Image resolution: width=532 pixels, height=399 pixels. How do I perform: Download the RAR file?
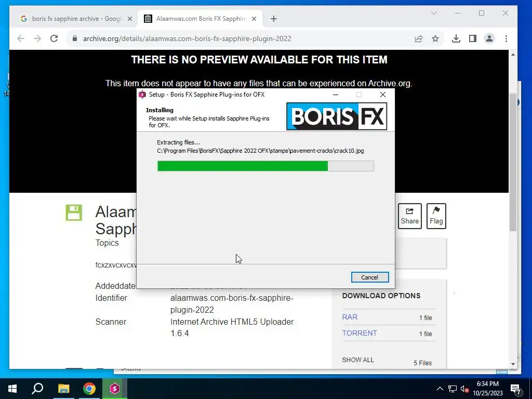coord(350,317)
